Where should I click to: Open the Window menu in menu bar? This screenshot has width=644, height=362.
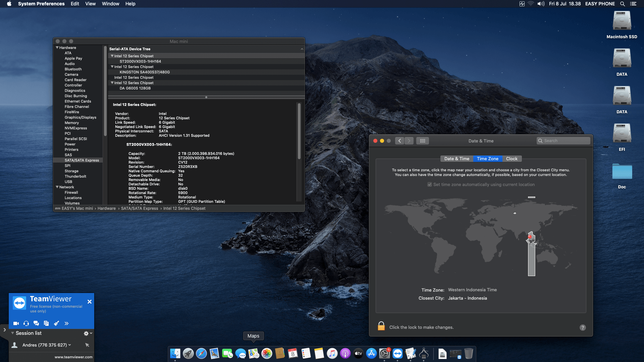coord(110,4)
